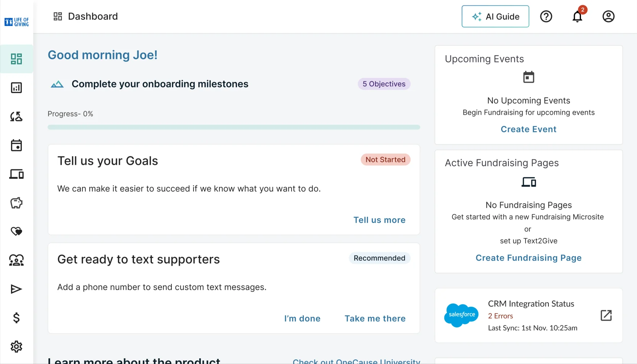The image size is (637, 364).
Task: Click the calendar icon in Upcoming Events
Action: click(x=529, y=77)
